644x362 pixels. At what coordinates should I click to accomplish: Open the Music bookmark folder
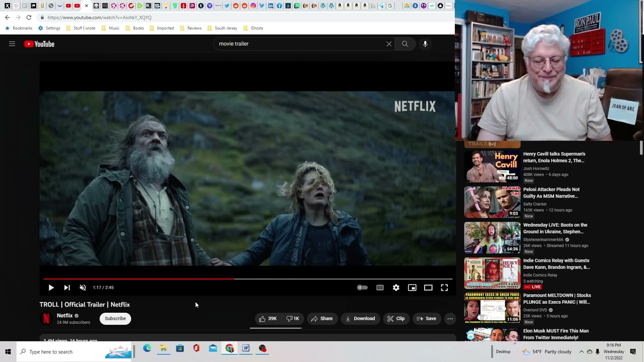tap(110, 28)
